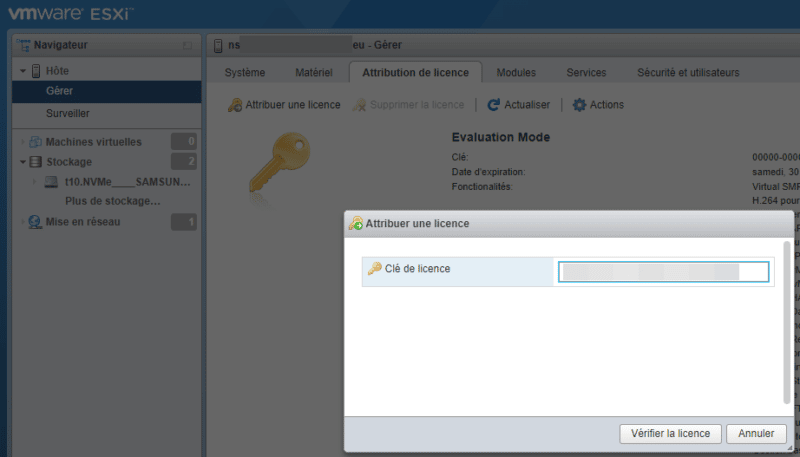This screenshot has width=800, height=457.
Task: Click the Machines virtuelles icon
Action: click(x=35, y=142)
